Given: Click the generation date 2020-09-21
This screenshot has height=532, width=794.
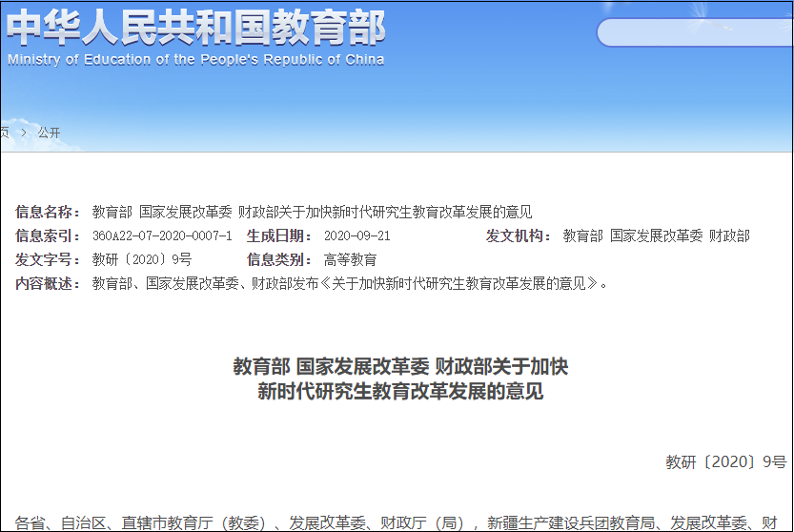Looking at the screenshot, I should click(357, 235).
